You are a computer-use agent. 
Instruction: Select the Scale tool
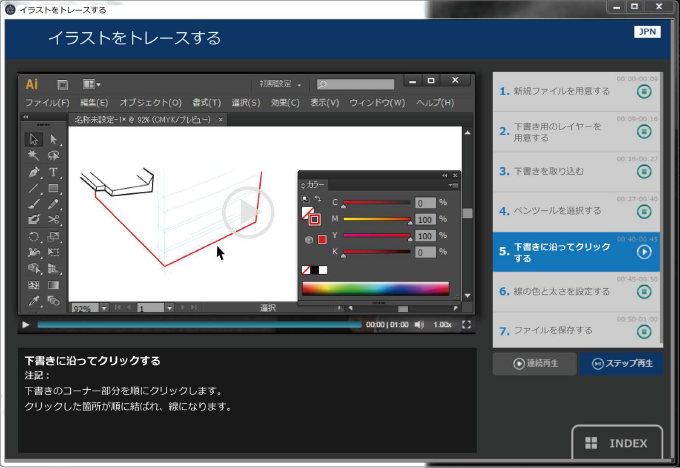click(53, 236)
